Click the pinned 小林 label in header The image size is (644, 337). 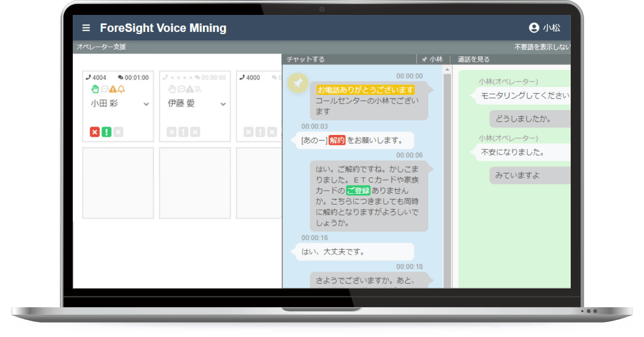pos(432,59)
